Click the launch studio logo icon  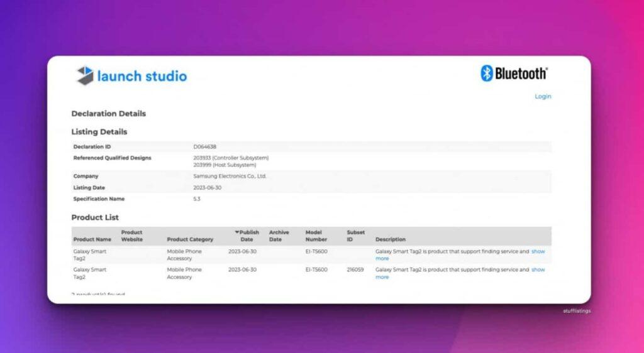[86, 76]
